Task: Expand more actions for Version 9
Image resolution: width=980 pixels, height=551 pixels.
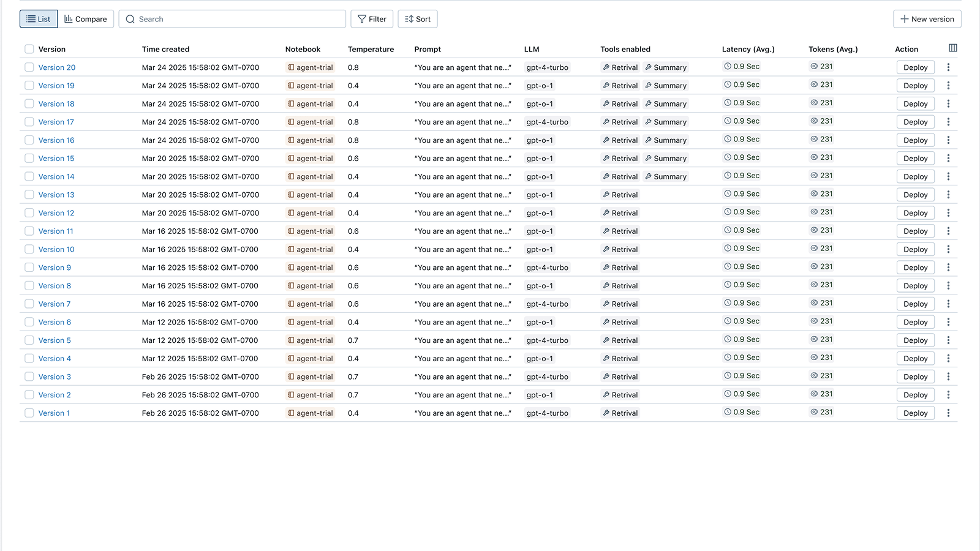Action: tap(948, 268)
